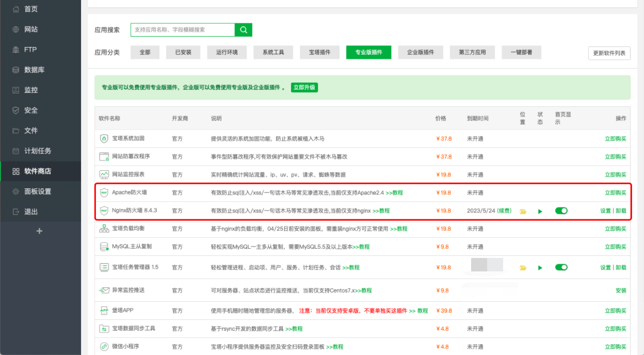Click the 宝塔数据同步工具 icon
The image size is (644, 355).
tap(104, 329)
